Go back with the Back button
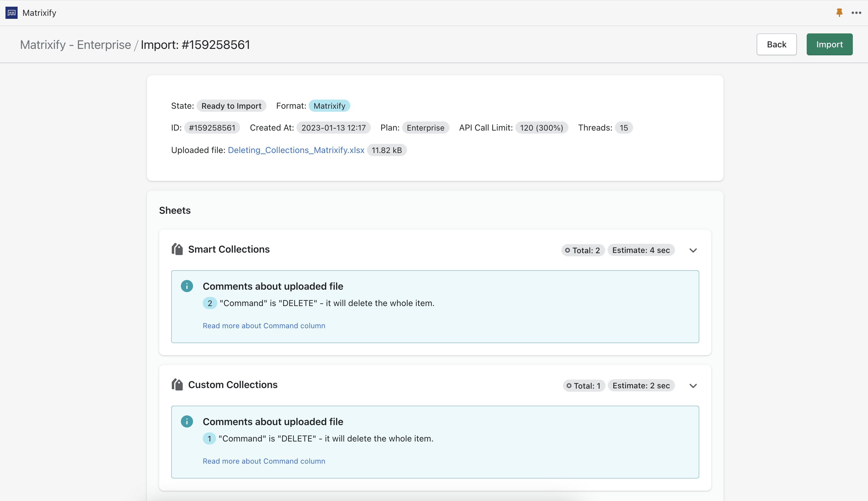Viewport: 868px width, 501px height. click(x=776, y=44)
